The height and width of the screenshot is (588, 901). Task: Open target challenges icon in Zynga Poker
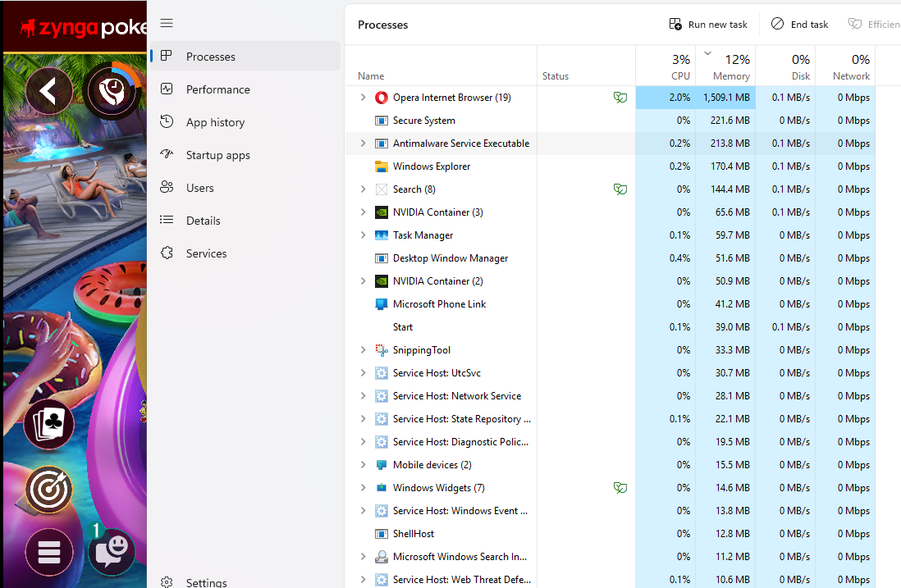[49, 490]
